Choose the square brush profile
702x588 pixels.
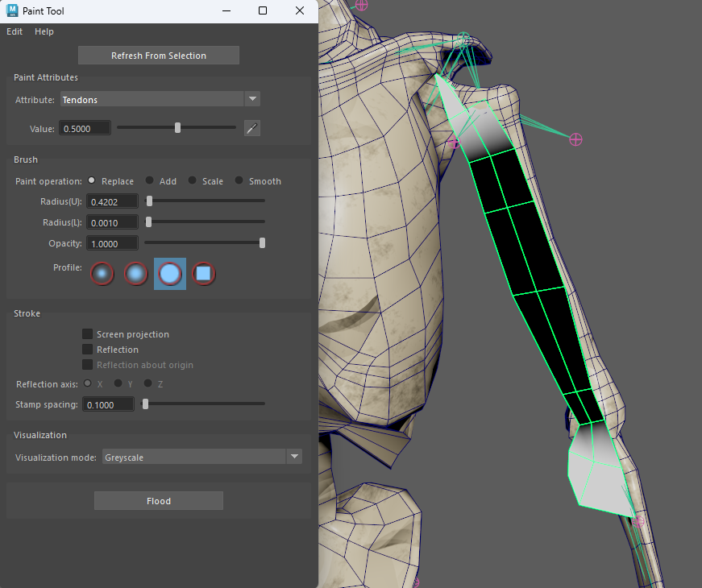tap(204, 274)
